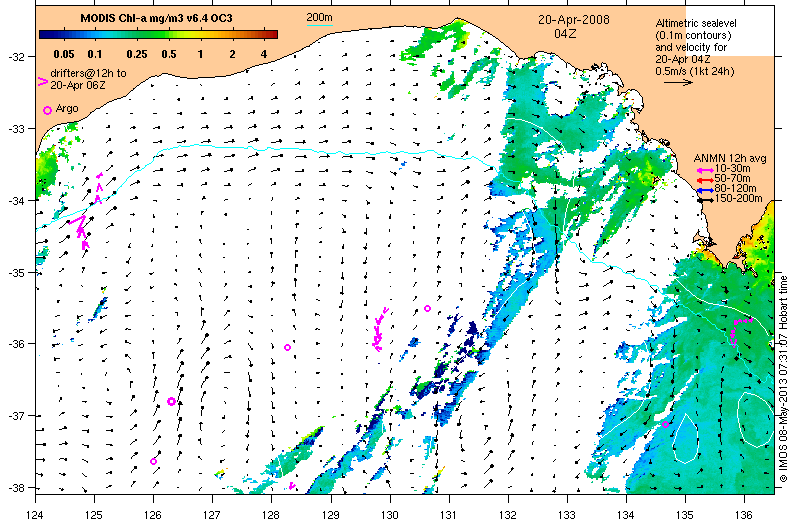Click the '127' longitude axis label

point(212,514)
